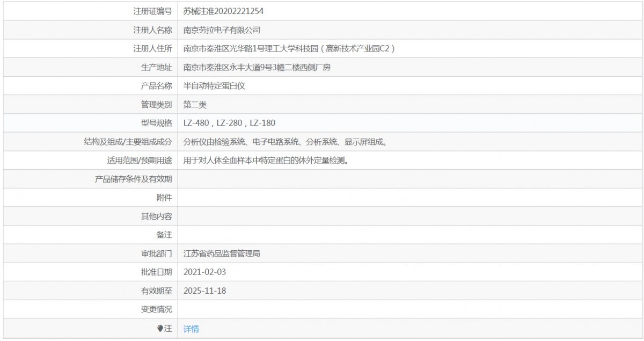
Task: Select registration number 苏械注准20202221254
Action: 223,11
